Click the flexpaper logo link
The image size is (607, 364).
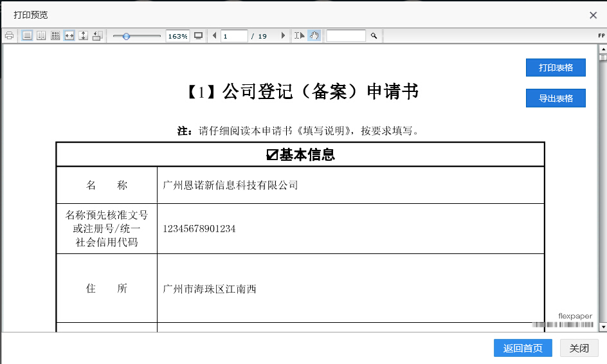pyautogui.click(x=575, y=316)
